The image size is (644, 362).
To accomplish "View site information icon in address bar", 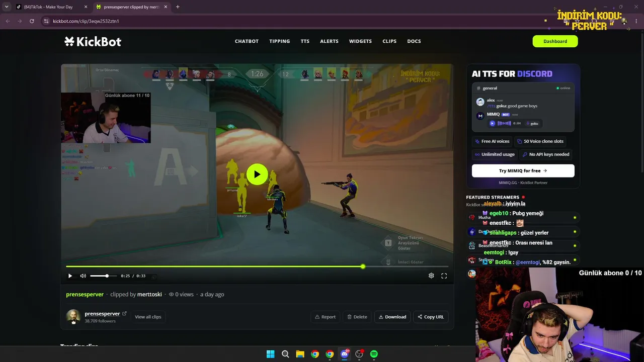I will 46,21.
